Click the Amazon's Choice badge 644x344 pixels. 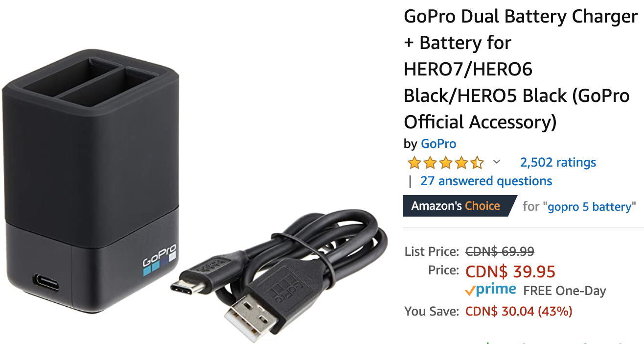point(459,206)
